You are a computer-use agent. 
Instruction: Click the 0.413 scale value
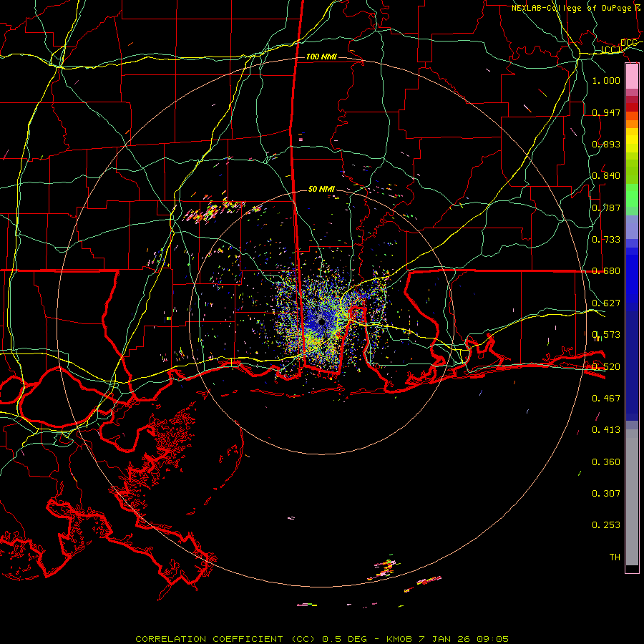pos(606,430)
